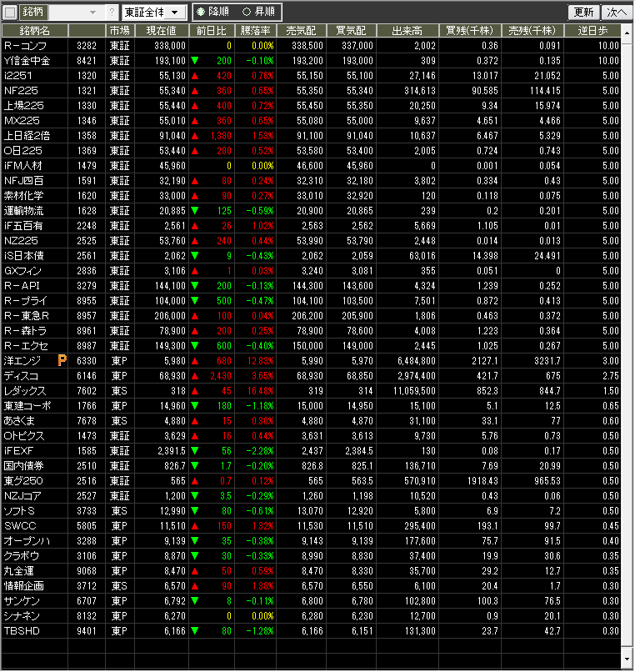Click the green down arrow in the iFEXF row
The height and width of the screenshot is (672, 635).
[195, 451]
